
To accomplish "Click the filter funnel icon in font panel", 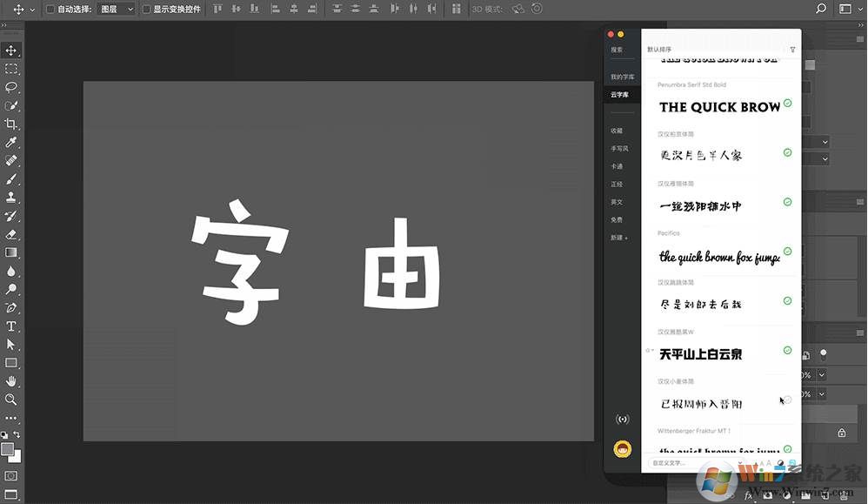I will tap(792, 50).
